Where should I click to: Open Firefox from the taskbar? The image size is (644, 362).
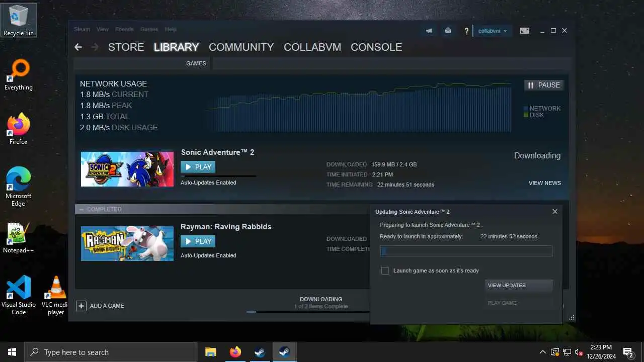tap(235, 352)
